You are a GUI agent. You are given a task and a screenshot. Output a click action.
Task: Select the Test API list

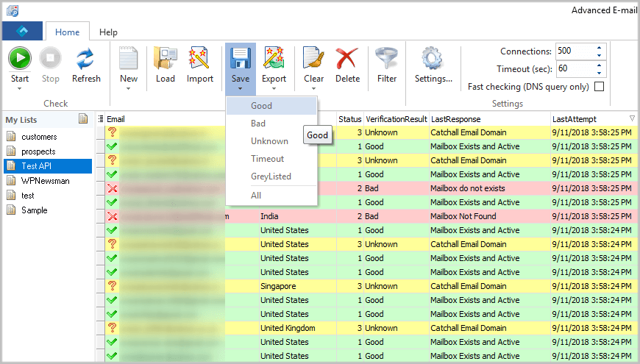click(x=48, y=165)
